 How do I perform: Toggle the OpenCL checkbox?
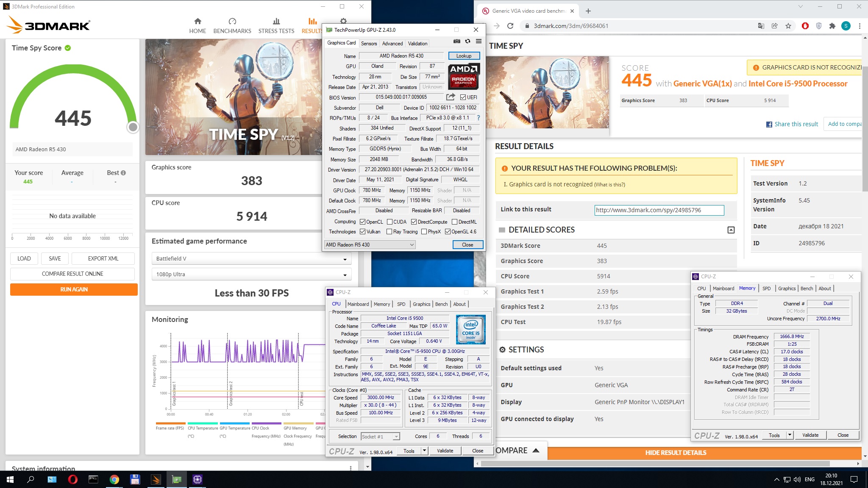(362, 222)
